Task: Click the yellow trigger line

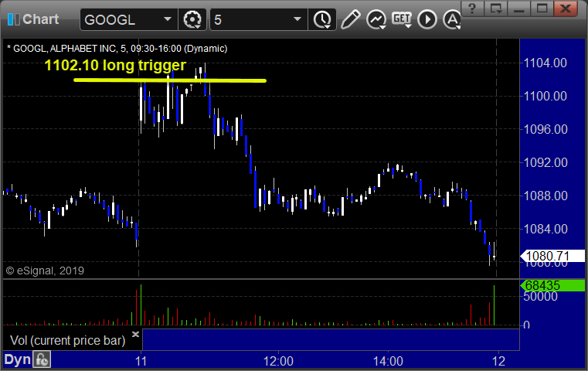Action: point(170,80)
